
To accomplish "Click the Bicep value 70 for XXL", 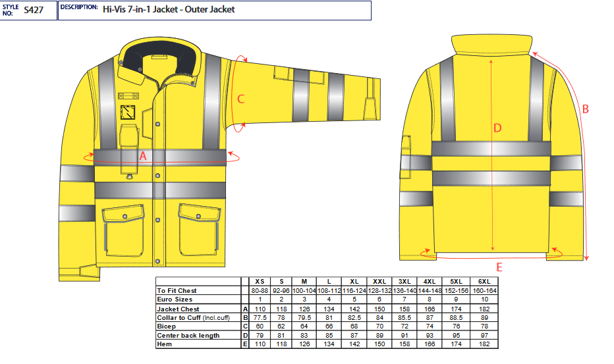I will (x=379, y=326).
